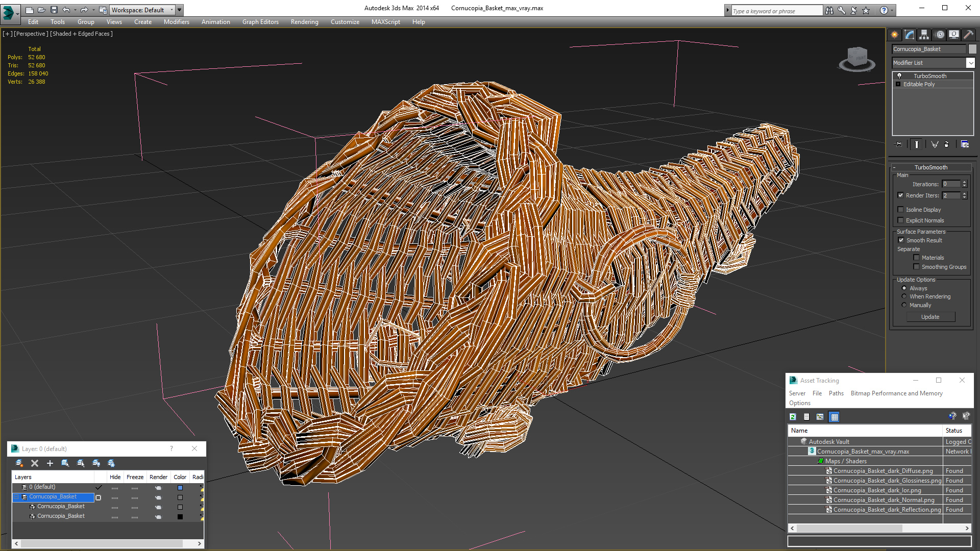Open the Create command panel tab
Screen dimensions: 980x551
point(894,35)
